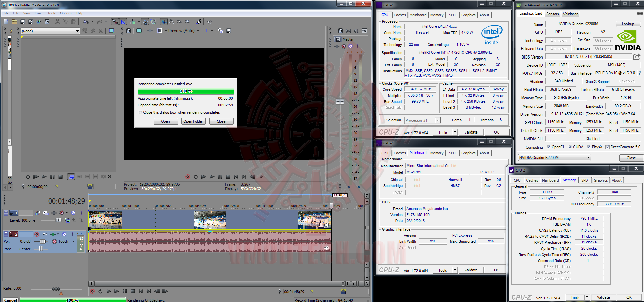Screen dimensions: 644x302
Task: Mute audio track 2
Action: pos(64,234)
